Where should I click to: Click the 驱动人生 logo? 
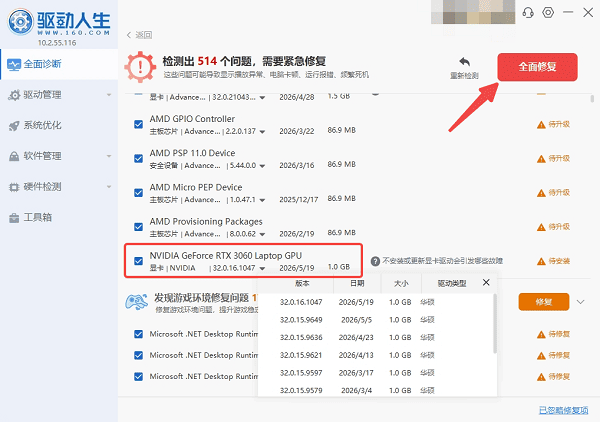pos(59,22)
